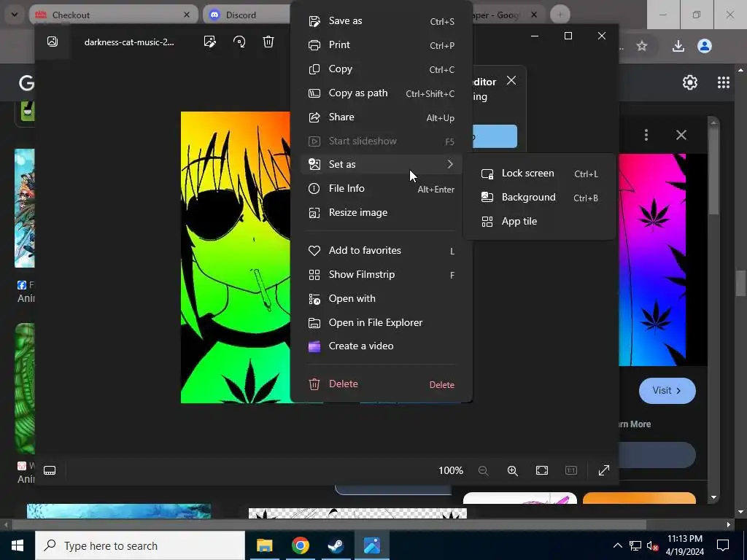
Task: Open File Explorer from the taskbar
Action: click(x=264, y=545)
